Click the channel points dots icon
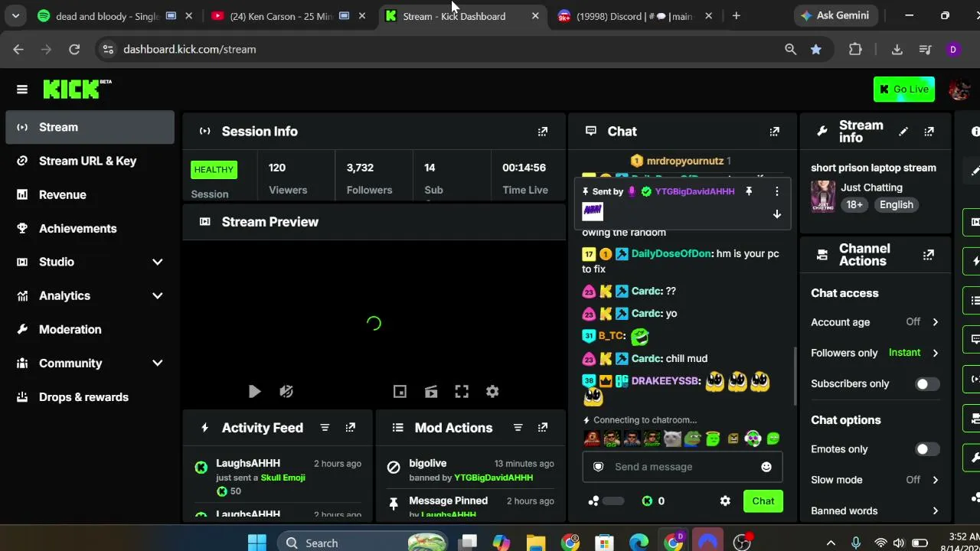 pos(593,501)
